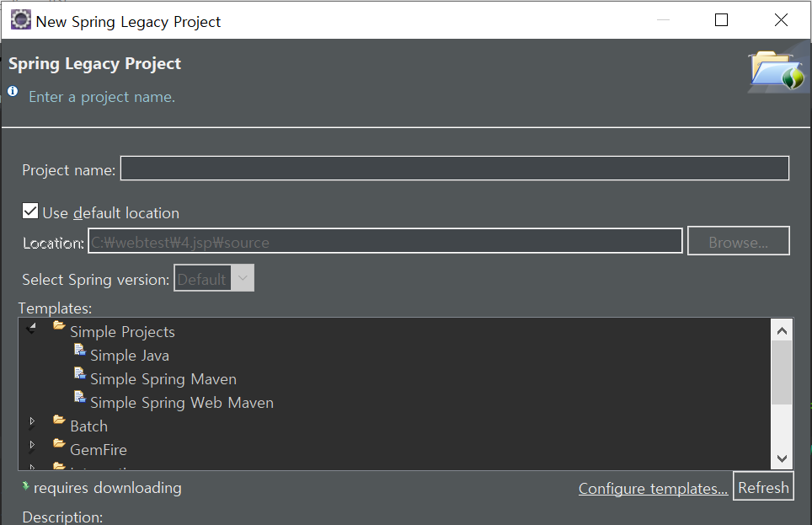Select the Simple Spring Web Maven template
The image size is (812, 525).
[x=182, y=403]
